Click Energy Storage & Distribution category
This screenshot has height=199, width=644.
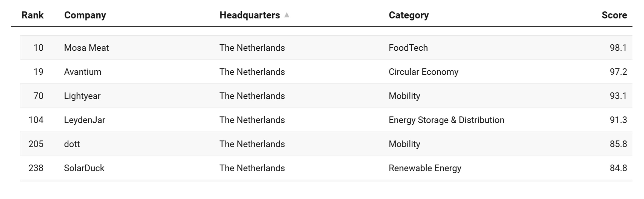coord(446,120)
